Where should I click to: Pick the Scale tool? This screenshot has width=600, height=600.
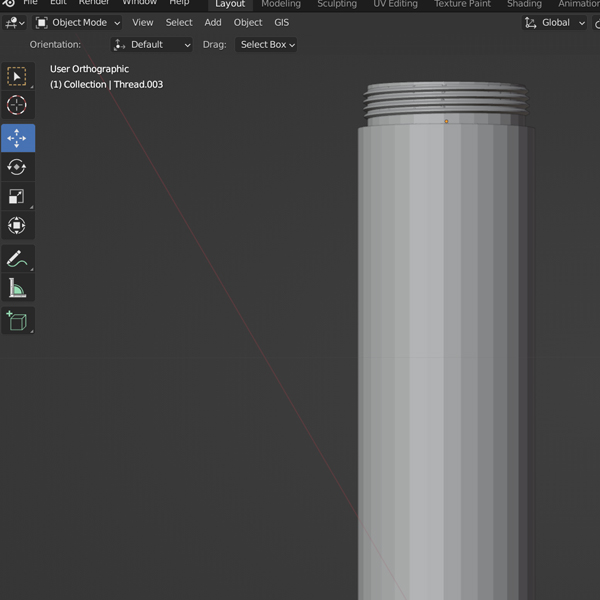[x=17, y=197]
